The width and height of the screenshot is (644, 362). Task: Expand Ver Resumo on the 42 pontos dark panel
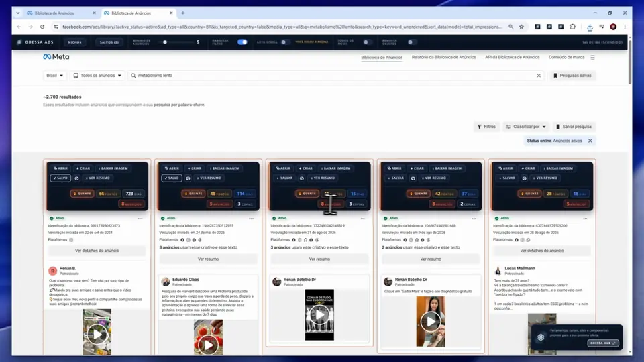(434, 178)
